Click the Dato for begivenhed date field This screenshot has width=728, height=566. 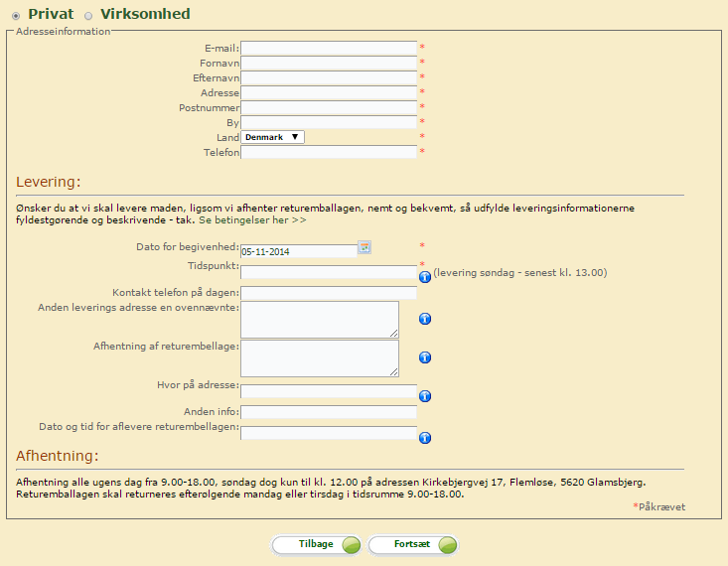click(x=299, y=251)
